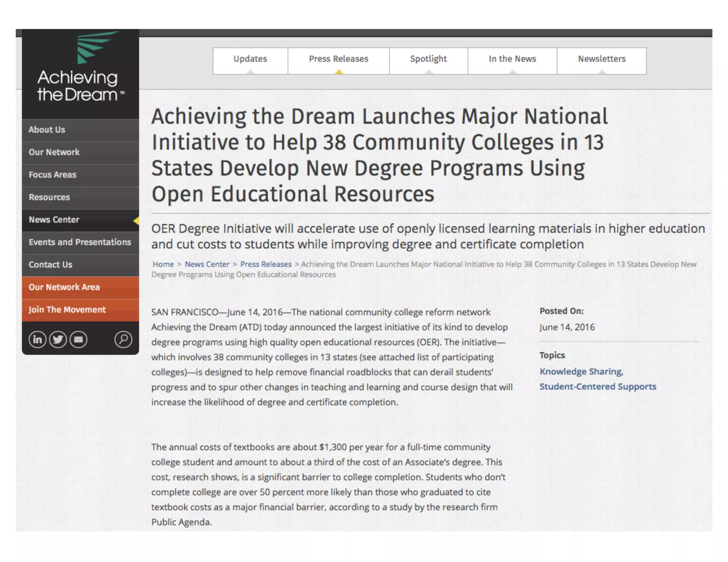728x562 pixels.
Task: Click the LinkedIn icon in sidebar
Action: [x=37, y=340]
